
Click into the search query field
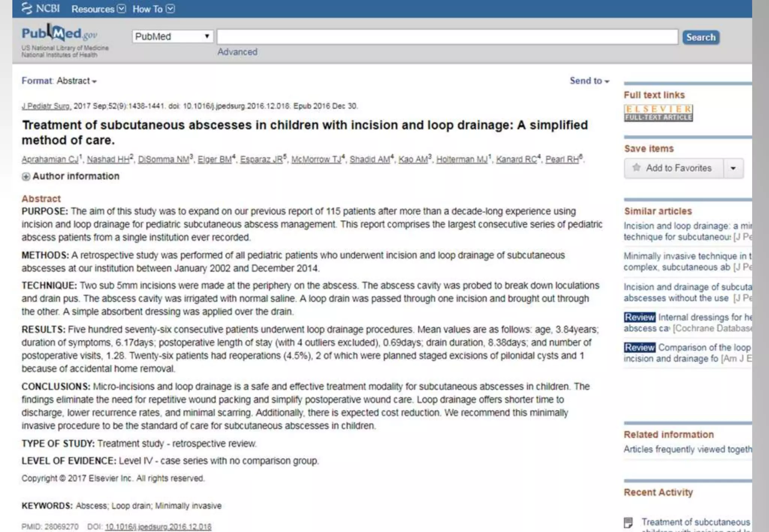pos(447,37)
